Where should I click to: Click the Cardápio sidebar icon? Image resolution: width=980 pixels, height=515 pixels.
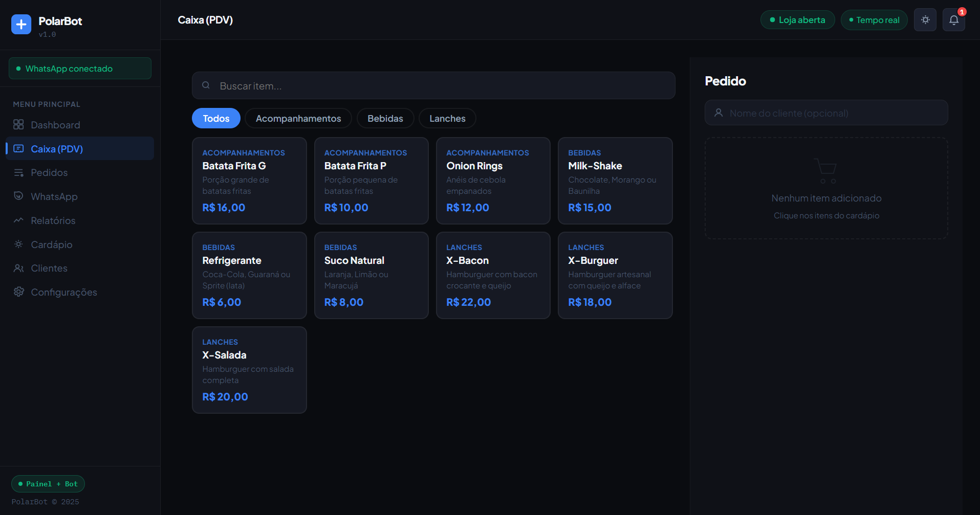pos(18,244)
